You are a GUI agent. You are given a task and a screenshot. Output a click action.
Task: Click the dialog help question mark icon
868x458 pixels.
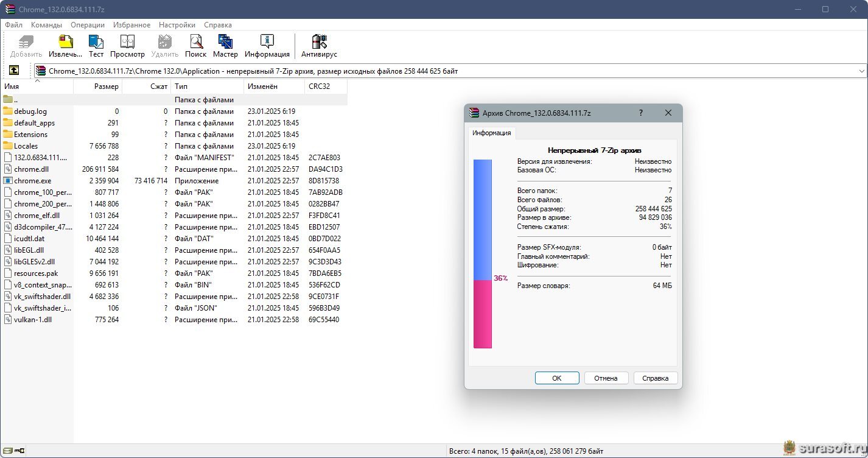coord(640,113)
